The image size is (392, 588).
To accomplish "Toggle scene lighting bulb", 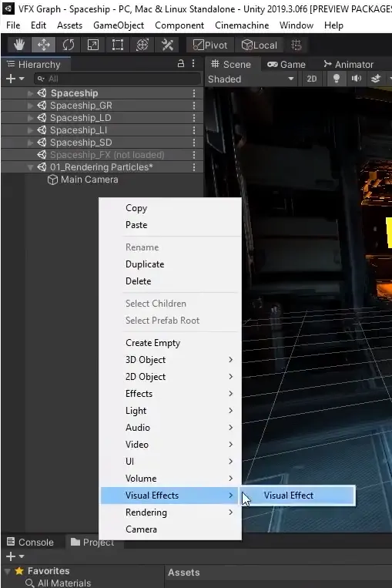I will 336,79.
